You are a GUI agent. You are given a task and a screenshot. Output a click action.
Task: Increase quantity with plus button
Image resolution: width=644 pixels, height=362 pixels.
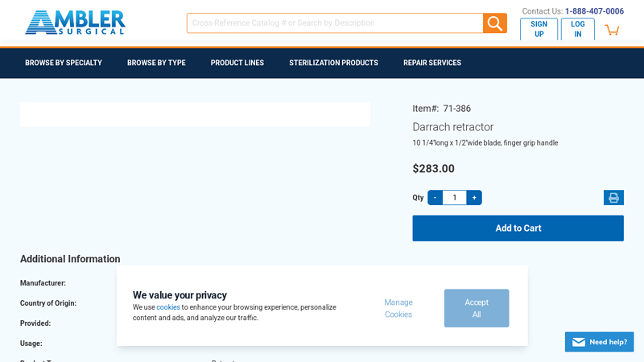pos(474,198)
